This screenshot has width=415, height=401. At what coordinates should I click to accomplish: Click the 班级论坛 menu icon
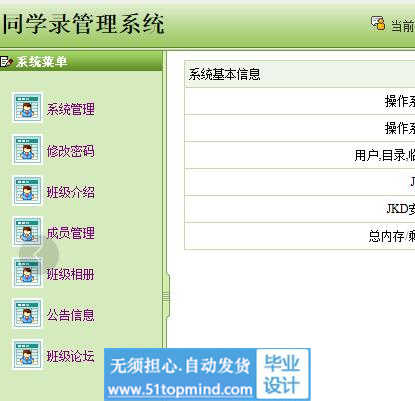(x=27, y=355)
